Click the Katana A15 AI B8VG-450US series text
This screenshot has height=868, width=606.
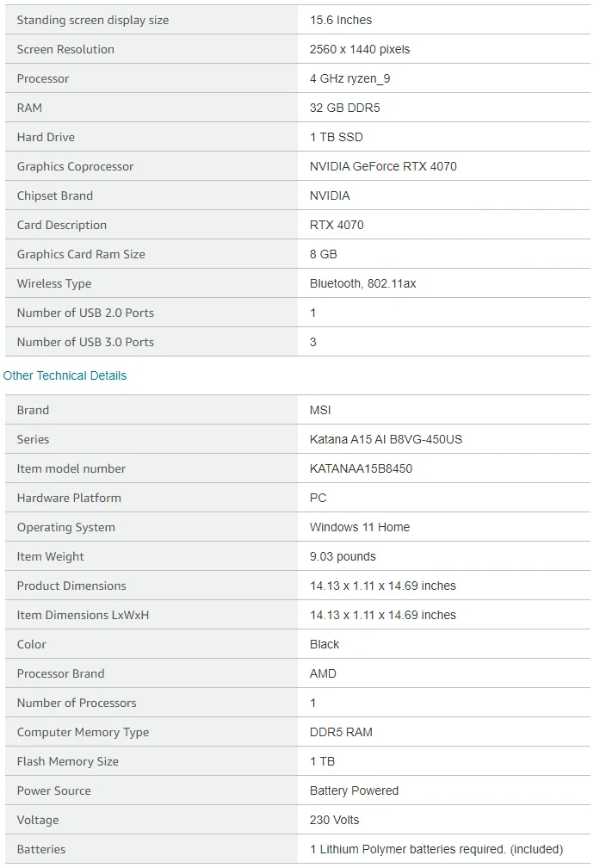386,439
